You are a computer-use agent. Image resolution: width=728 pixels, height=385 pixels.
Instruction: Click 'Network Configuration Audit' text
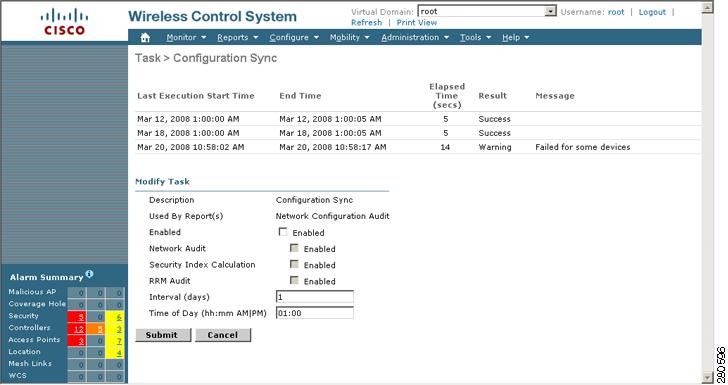pyautogui.click(x=332, y=216)
